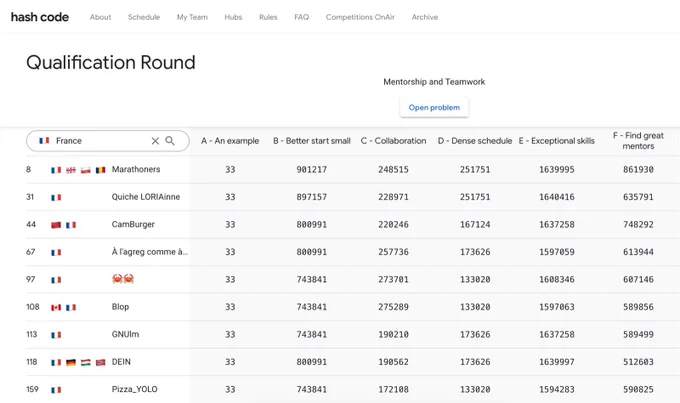Viewport: 680px width, 403px height.
Task: Open the FAQ page
Action: (301, 17)
